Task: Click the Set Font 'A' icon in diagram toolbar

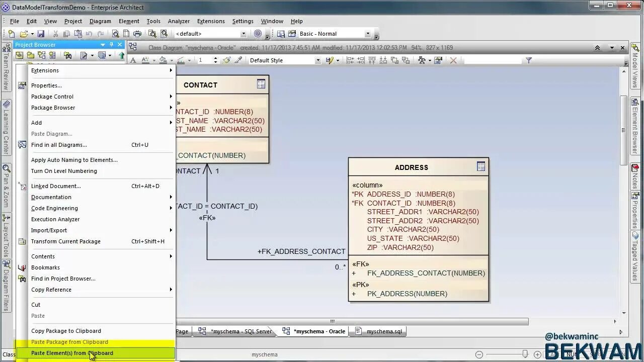Action: click(x=133, y=60)
